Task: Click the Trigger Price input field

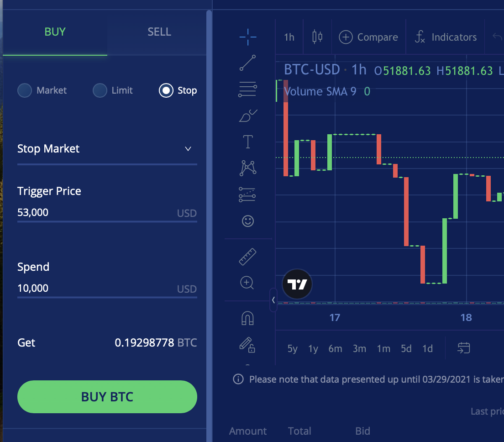Action: pos(107,212)
